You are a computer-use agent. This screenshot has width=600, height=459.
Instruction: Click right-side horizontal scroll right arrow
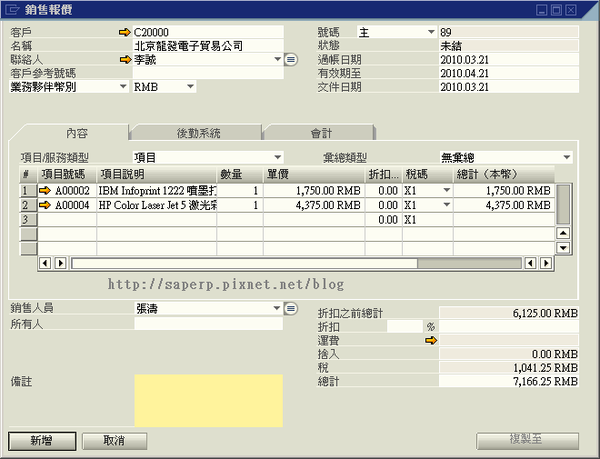pos(546,263)
